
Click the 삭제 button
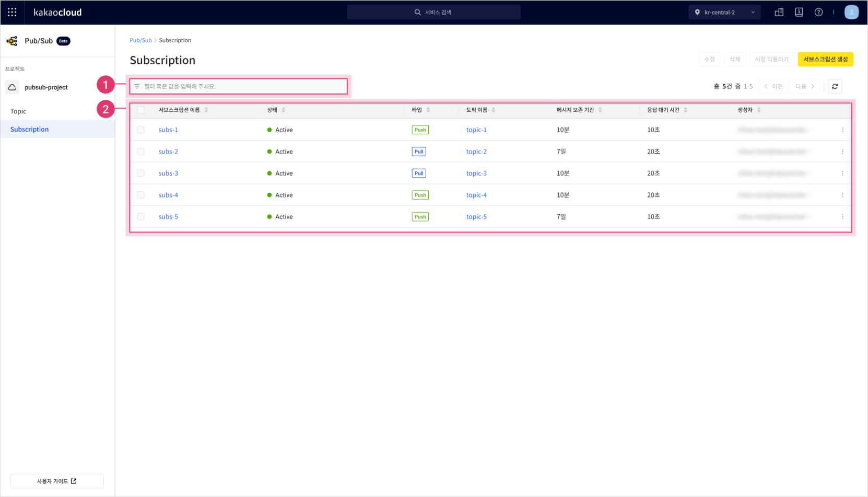[x=735, y=59]
